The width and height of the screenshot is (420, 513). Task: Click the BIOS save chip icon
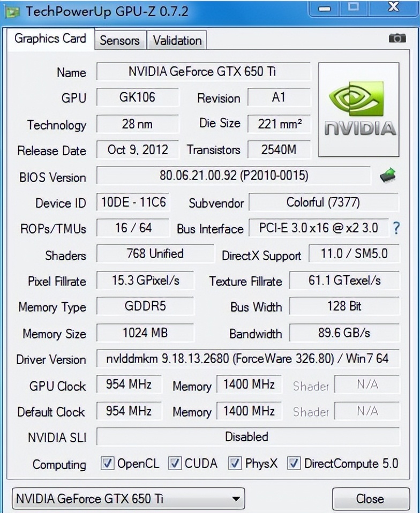388,175
